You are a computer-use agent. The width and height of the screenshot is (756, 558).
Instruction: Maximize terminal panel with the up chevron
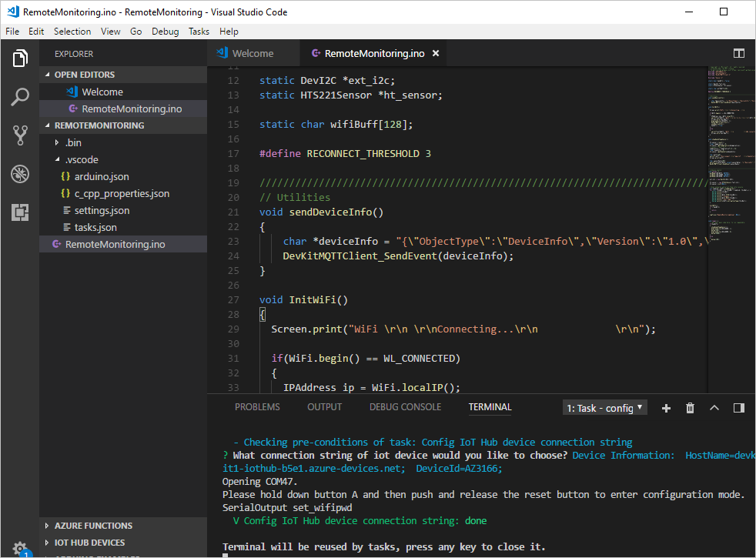[714, 408]
